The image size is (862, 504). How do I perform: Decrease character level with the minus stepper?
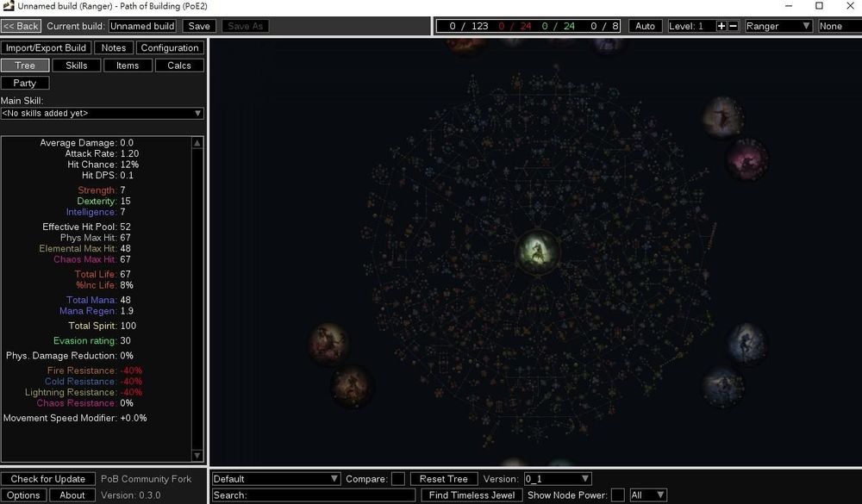(734, 26)
